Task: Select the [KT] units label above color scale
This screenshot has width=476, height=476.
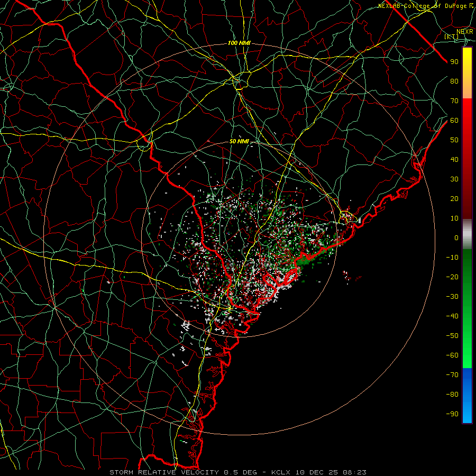Action: tap(452, 36)
